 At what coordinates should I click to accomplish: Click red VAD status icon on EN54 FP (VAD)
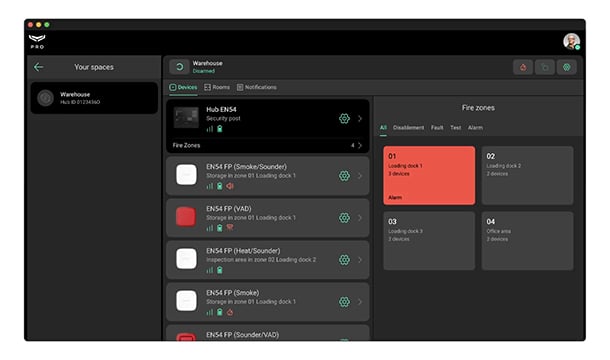pos(230,228)
